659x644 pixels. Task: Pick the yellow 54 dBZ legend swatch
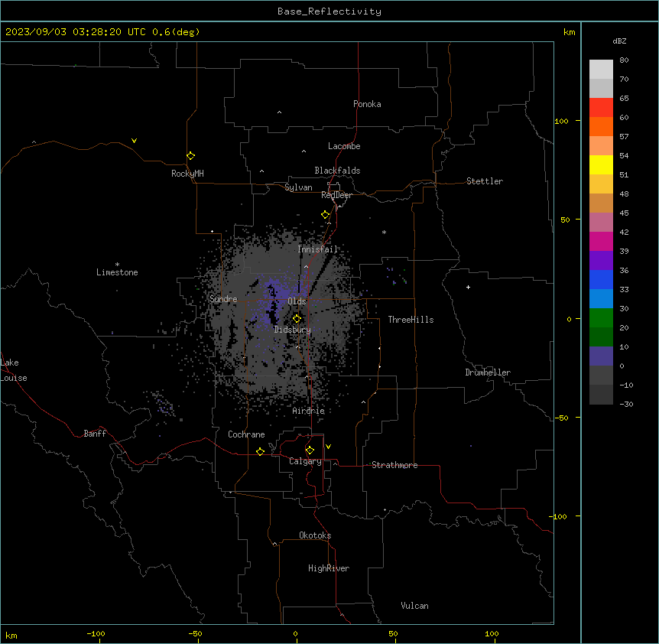tap(601, 164)
